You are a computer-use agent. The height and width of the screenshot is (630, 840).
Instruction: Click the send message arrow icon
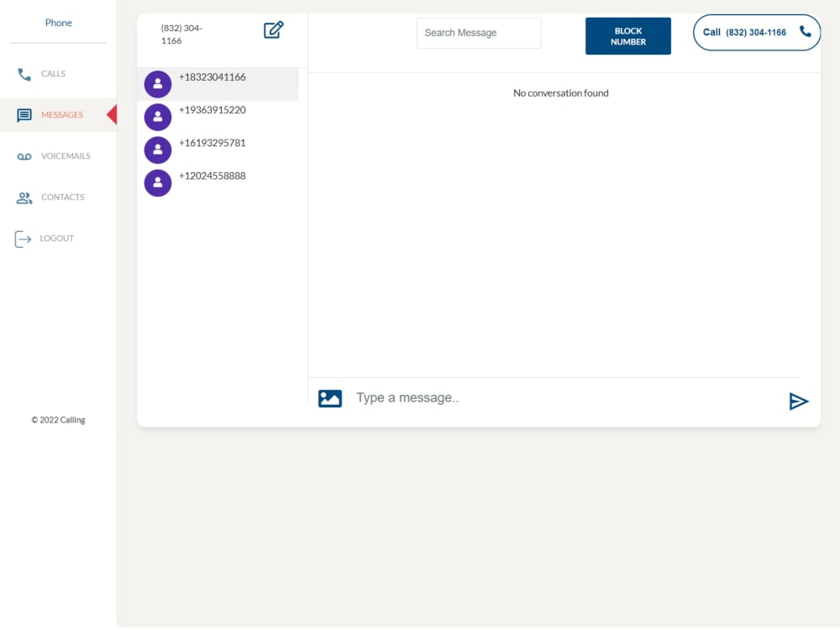point(799,402)
